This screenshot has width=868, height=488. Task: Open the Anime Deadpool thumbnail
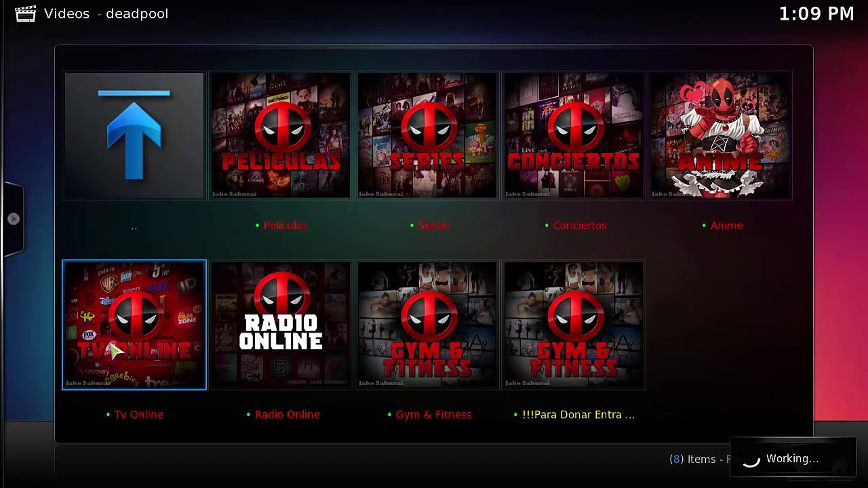pyautogui.click(x=720, y=136)
